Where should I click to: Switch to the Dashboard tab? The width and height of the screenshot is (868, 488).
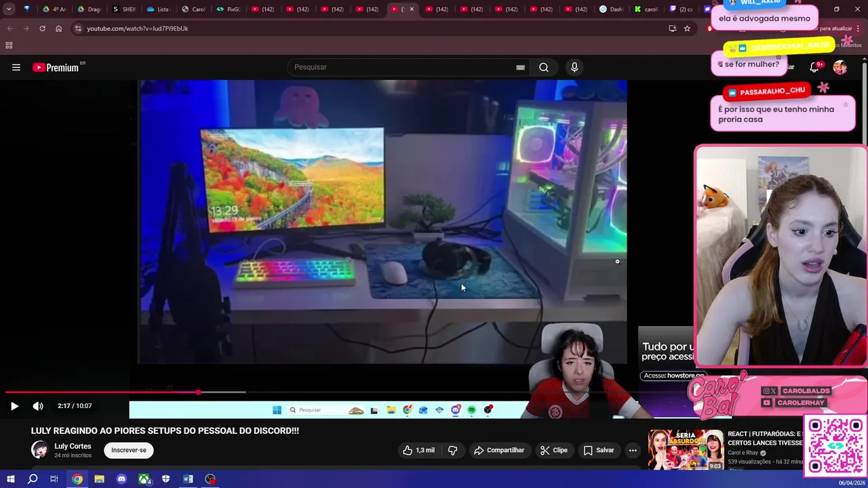[x=611, y=9]
